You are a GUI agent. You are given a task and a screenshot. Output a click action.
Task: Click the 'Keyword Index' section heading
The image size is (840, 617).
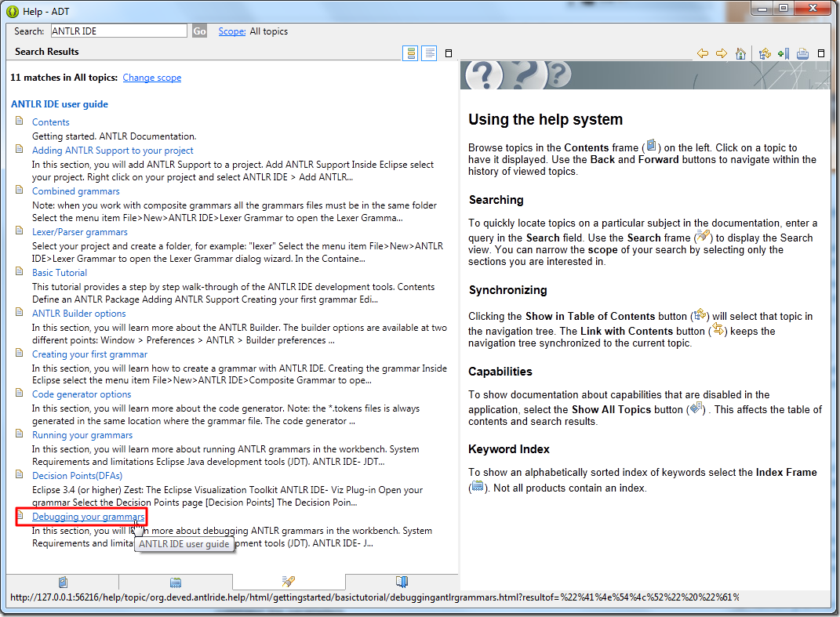(509, 448)
